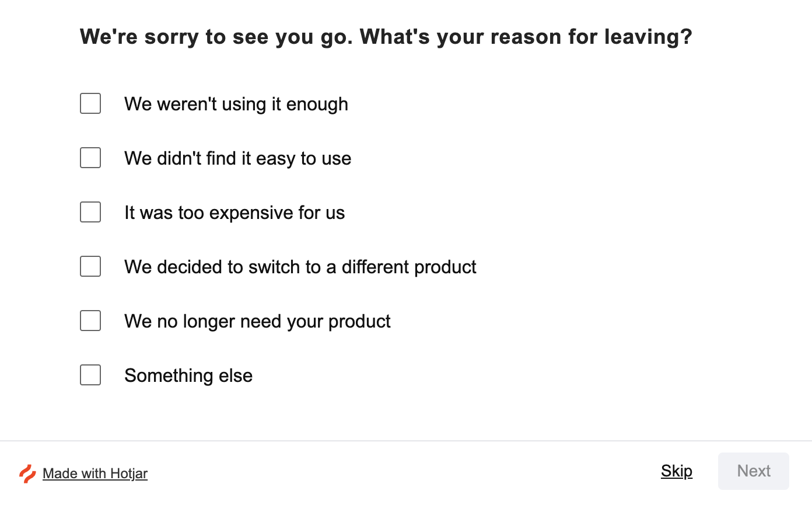Click the 'We decided to switch' option text

click(300, 267)
